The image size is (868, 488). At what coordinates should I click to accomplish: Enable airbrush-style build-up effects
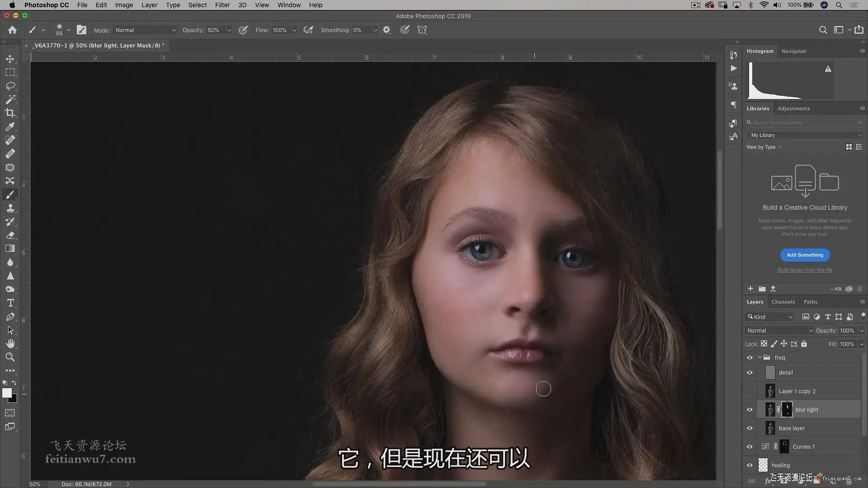tap(308, 30)
